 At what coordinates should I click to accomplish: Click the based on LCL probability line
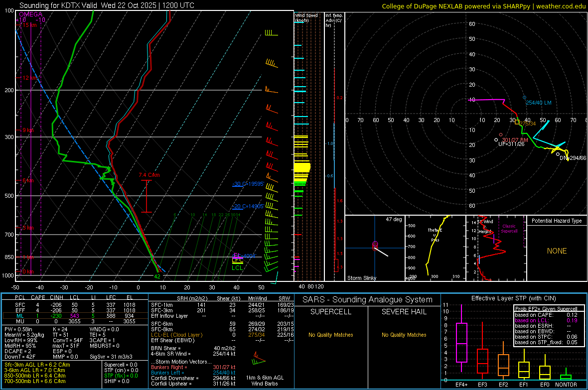click(x=546, y=320)
